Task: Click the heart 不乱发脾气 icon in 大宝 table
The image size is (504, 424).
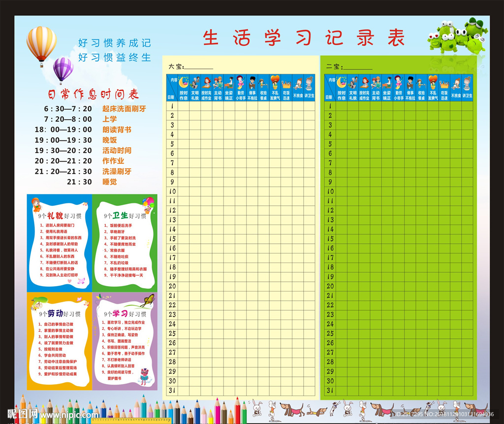Action: (x=275, y=82)
